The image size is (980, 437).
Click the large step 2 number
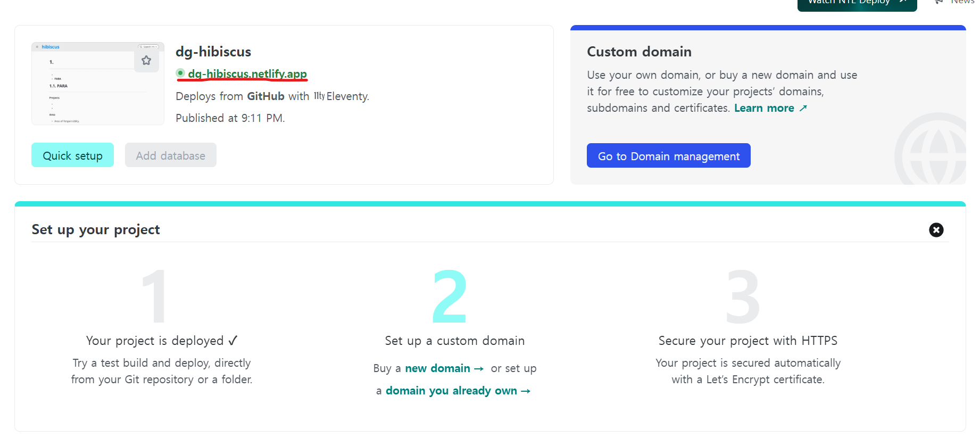click(x=450, y=296)
